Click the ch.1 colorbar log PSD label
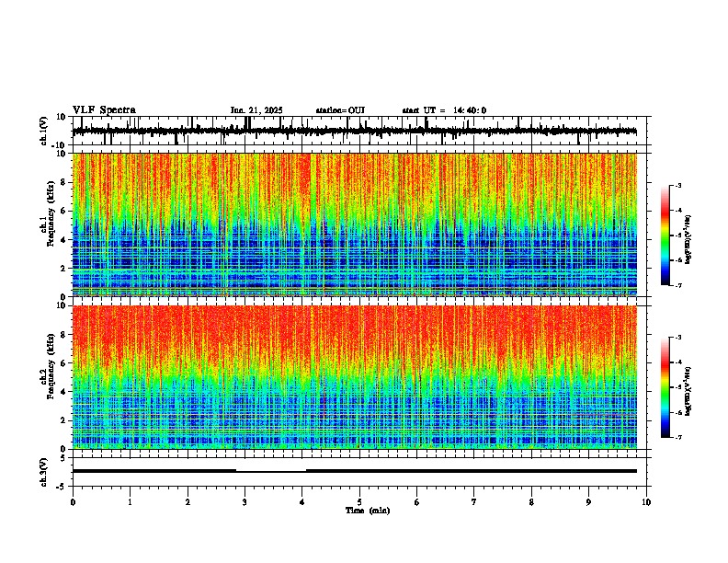Viewport: 728px width, 563px height. pos(688,239)
